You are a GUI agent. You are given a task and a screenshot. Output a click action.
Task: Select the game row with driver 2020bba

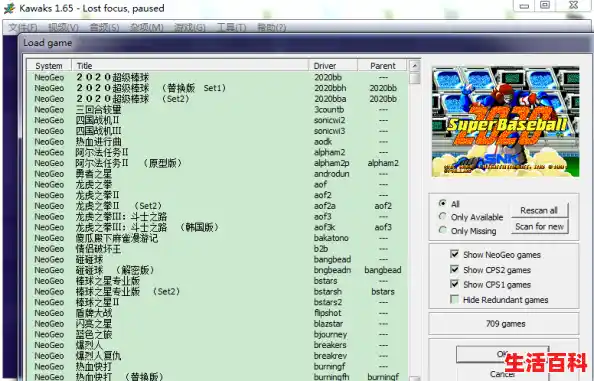tap(218, 99)
